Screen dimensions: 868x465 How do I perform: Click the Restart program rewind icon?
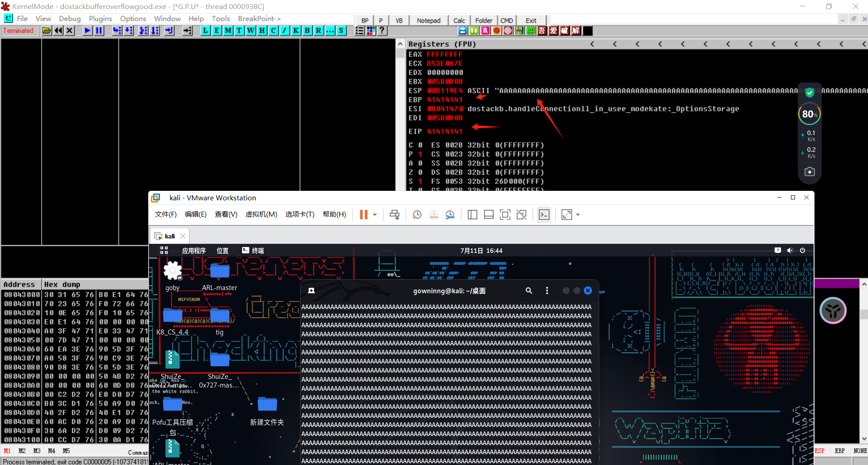[58, 31]
